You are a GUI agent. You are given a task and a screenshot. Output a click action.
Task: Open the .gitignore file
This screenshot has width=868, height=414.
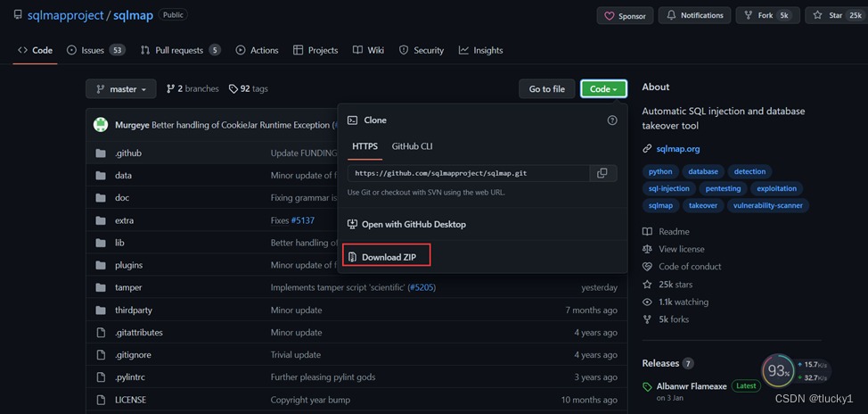pyautogui.click(x=133, y=355)
